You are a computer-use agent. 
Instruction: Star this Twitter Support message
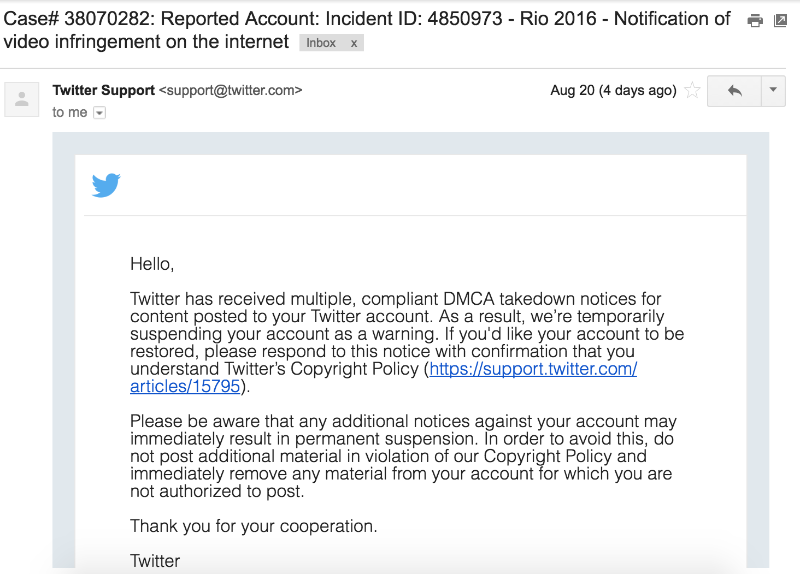(x=692, y=91)
